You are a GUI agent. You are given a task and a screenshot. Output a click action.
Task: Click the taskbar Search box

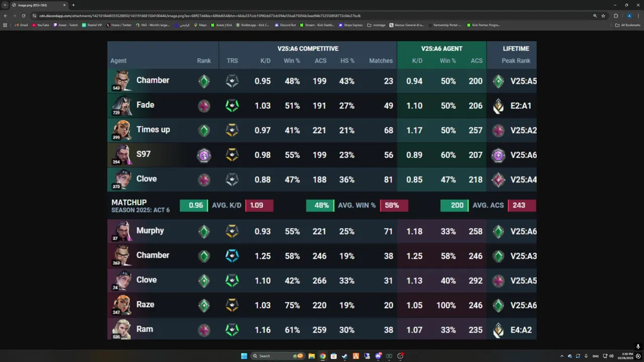(278, 356)
